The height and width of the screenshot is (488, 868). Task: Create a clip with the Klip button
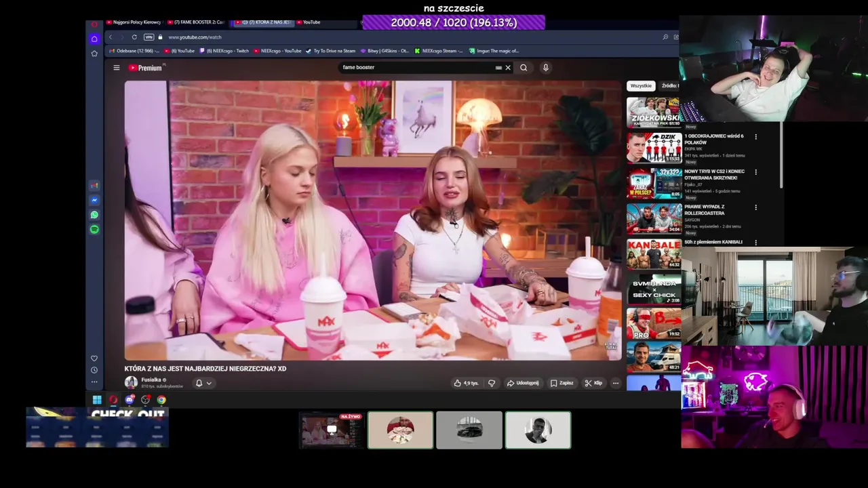pyautogui.click(x=593, y=383)
